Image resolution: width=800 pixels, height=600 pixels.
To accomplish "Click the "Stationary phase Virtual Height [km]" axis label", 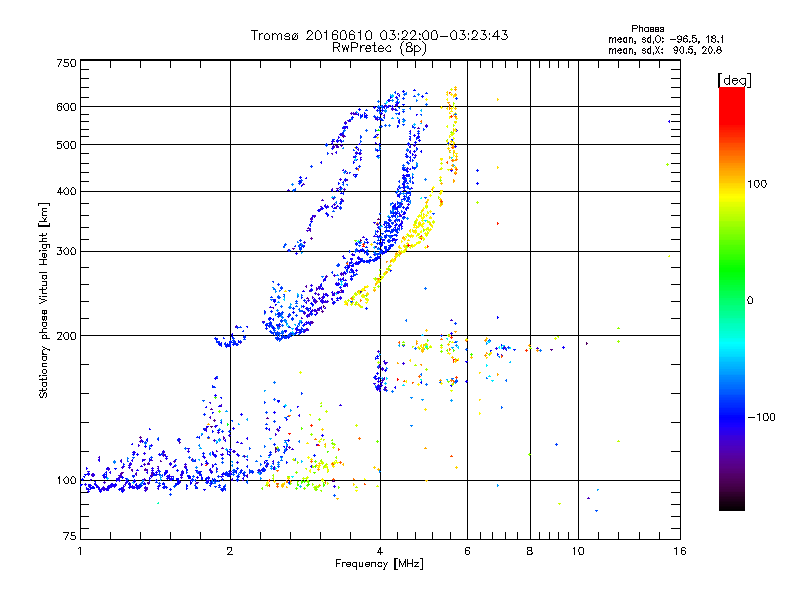I will click(44, 300).
